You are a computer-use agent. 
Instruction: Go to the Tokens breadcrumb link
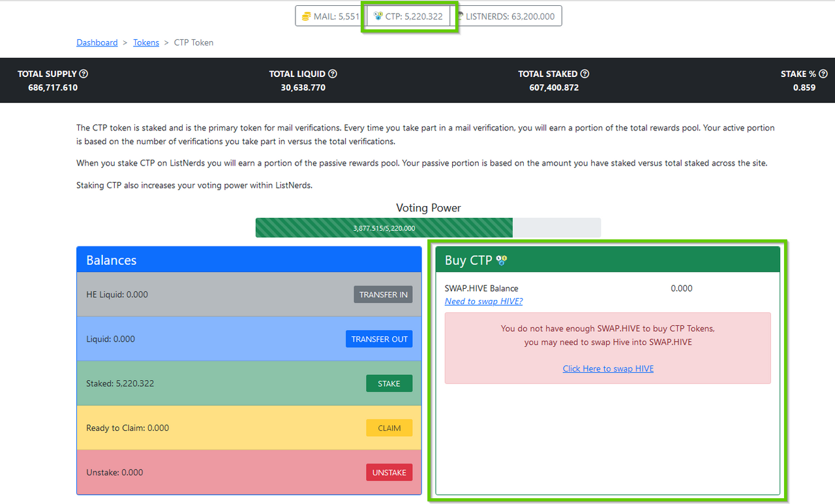pyautogui.click(x=146, y=42)
